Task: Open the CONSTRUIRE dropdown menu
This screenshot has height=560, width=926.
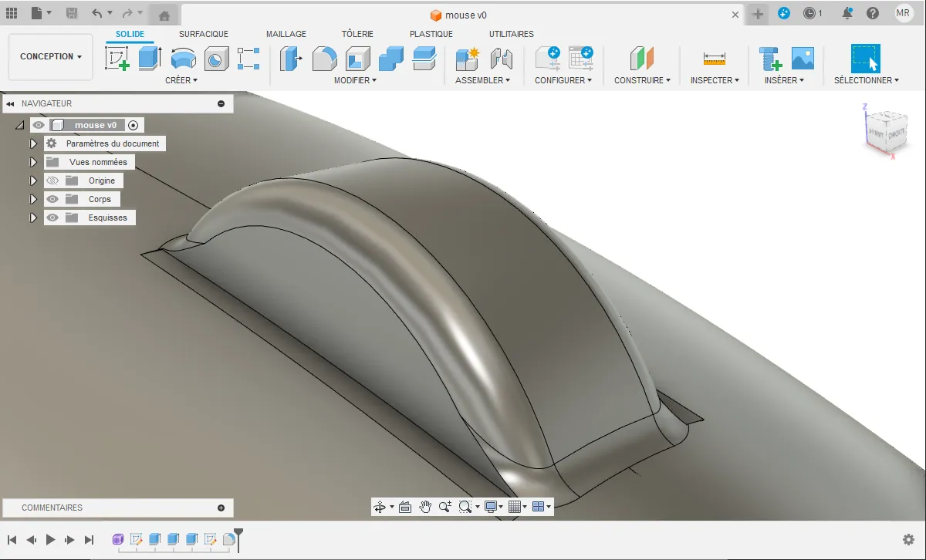Action: point(642,80)
